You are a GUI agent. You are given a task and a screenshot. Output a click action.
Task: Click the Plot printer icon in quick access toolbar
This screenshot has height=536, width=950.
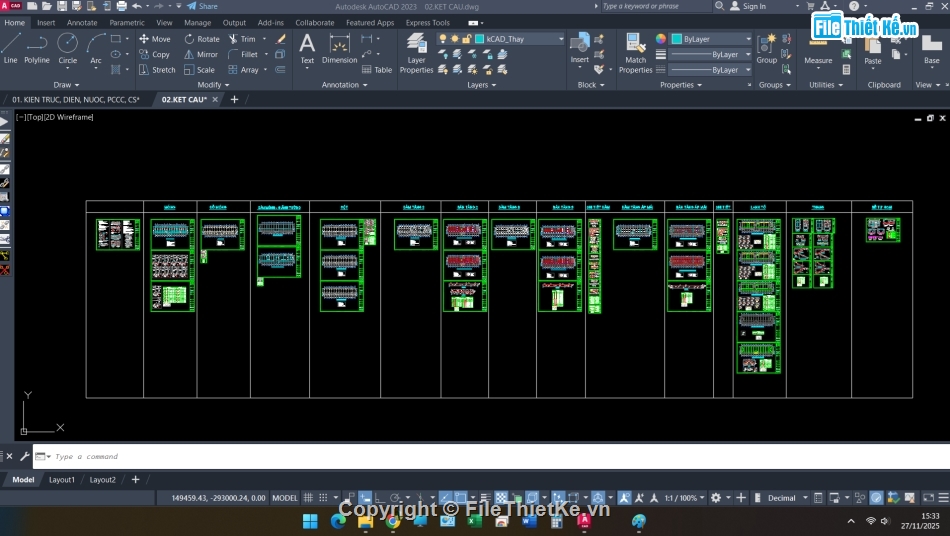122,6
